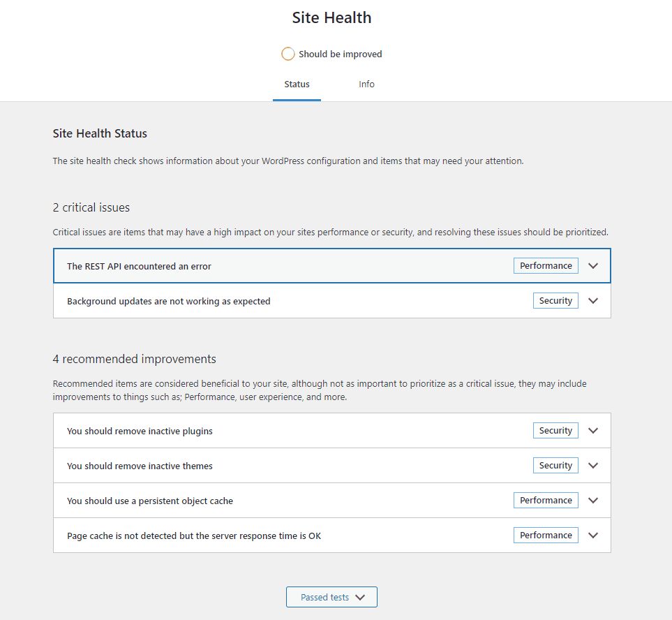Click the 2 critical issues heading

click(x=91, y=207)
